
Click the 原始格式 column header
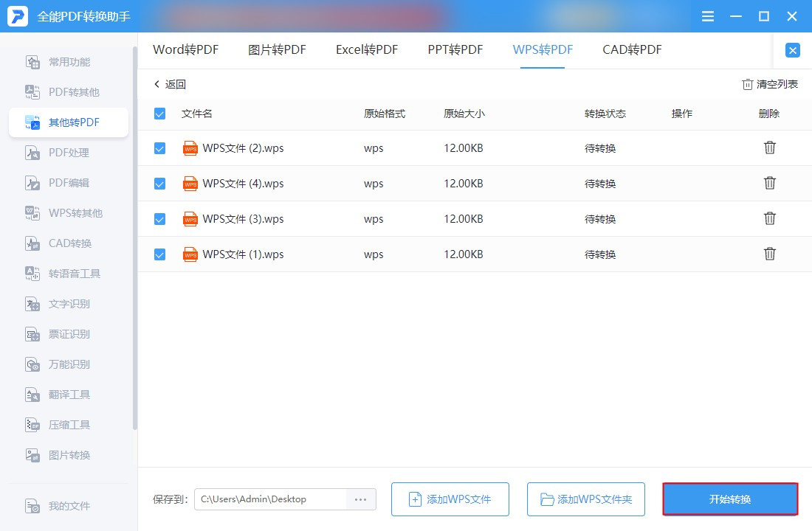385,114
